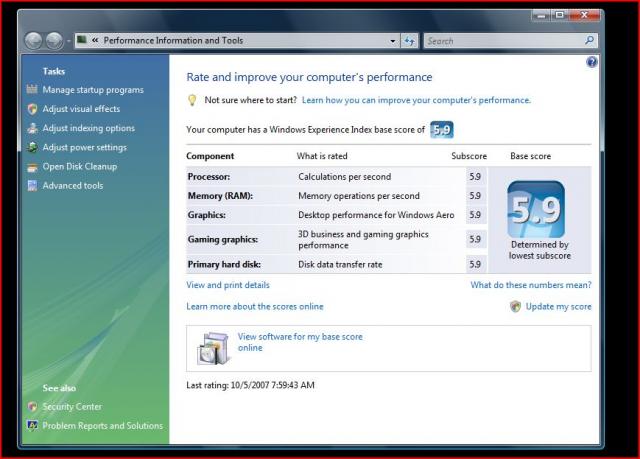Viewport: 640px width, 459px height.
Task: Click Disk data transfer rate text
Action: (340, 264)
